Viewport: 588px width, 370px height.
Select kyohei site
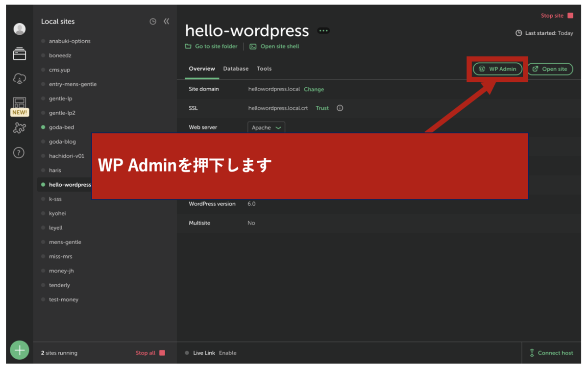[57, 213]
